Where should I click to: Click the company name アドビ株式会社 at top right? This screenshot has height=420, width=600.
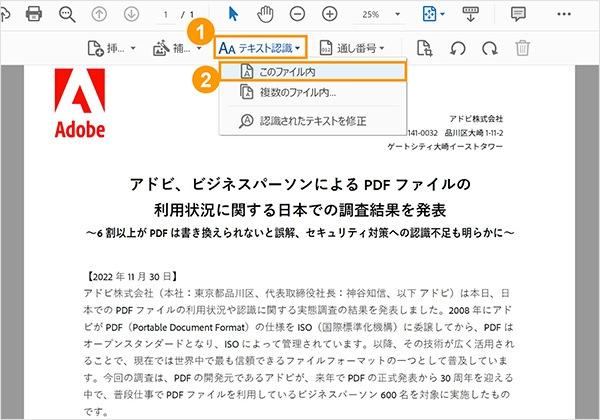(476, 119)
